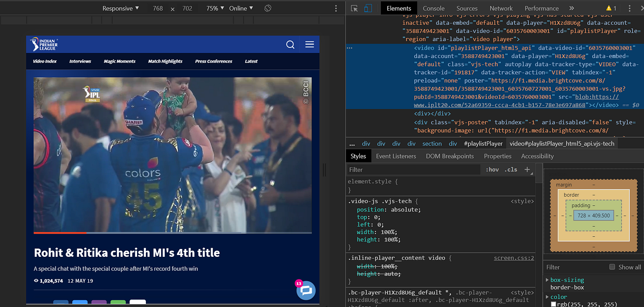Toggle the :hov element state panel
This screenshot has height=307, width=644.
(492, 169)
